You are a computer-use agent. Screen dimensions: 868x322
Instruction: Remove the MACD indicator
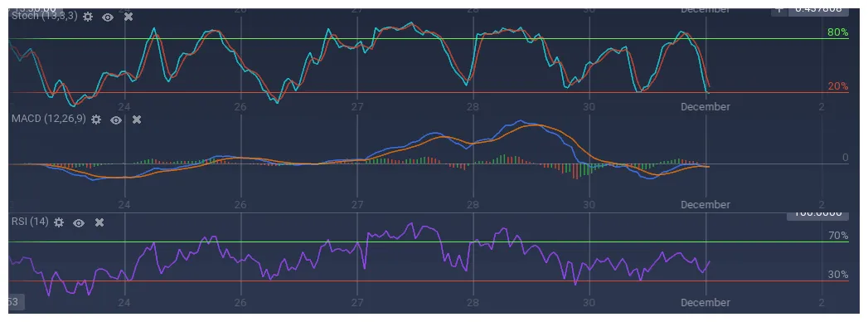click(136, 120)
